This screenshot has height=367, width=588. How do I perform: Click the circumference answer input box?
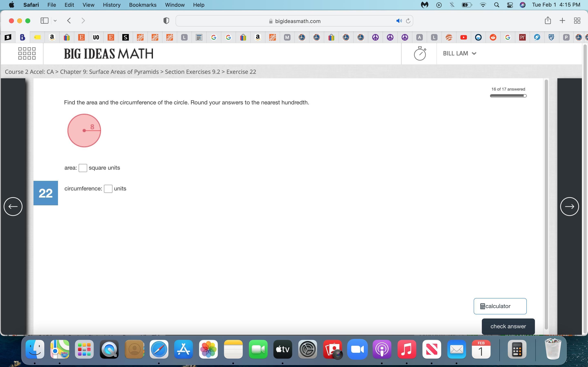coord(108,189)
